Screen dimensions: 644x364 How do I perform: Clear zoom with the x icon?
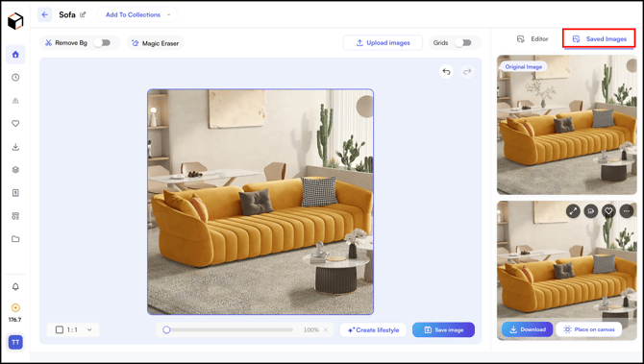tap(325, 330)
